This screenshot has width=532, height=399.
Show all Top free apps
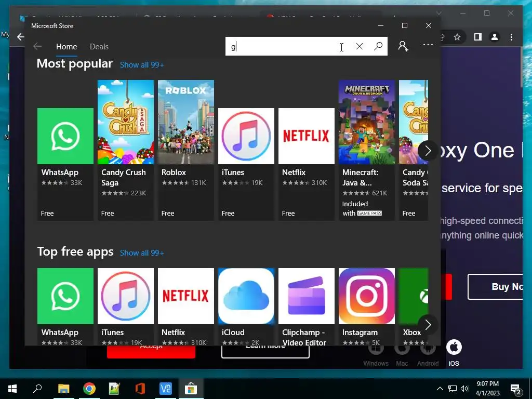tap(142, 253)
